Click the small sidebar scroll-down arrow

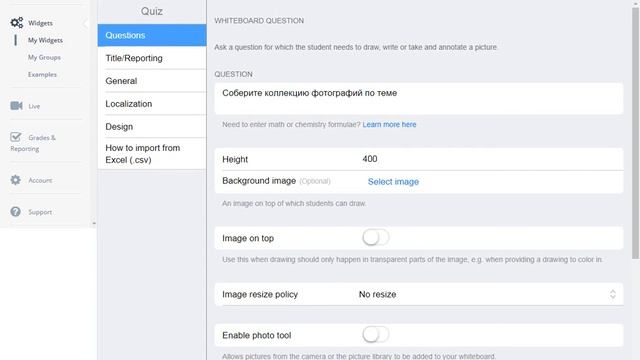point(94,223)
